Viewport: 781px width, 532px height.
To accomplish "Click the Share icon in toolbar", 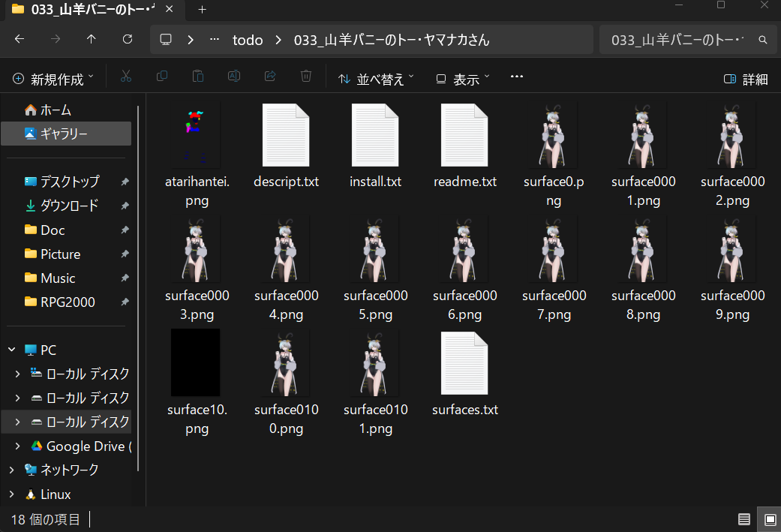I will [x=270, y=77].
